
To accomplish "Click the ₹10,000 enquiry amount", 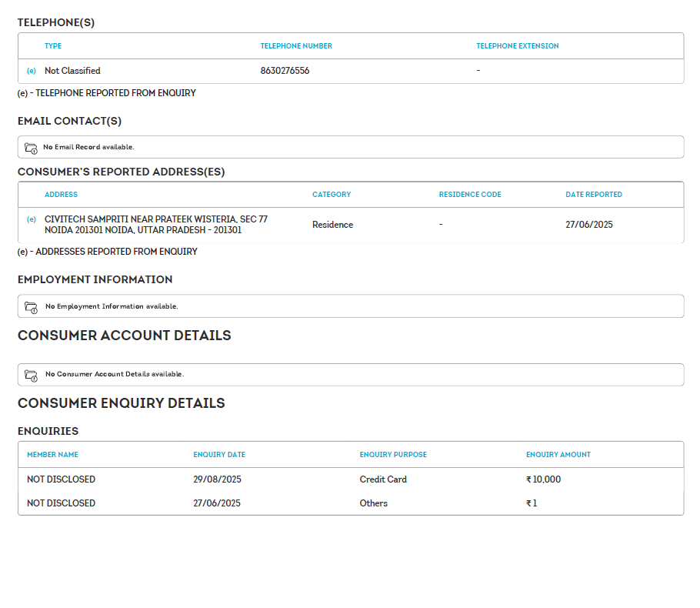I will 544,479.
